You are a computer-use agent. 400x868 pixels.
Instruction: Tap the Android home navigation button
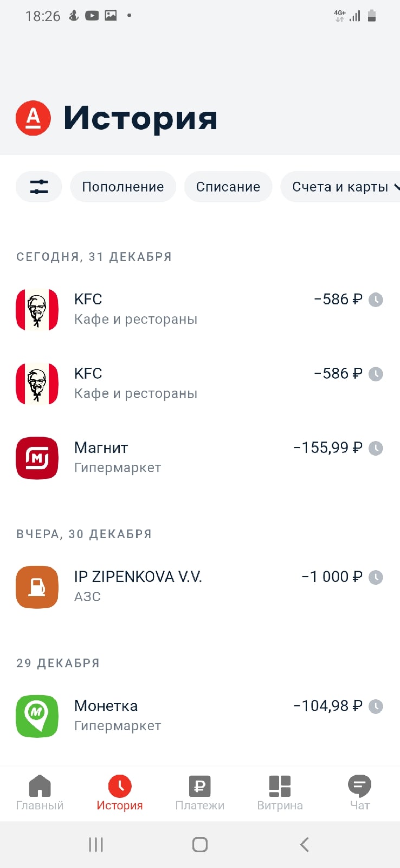(200, 845)
